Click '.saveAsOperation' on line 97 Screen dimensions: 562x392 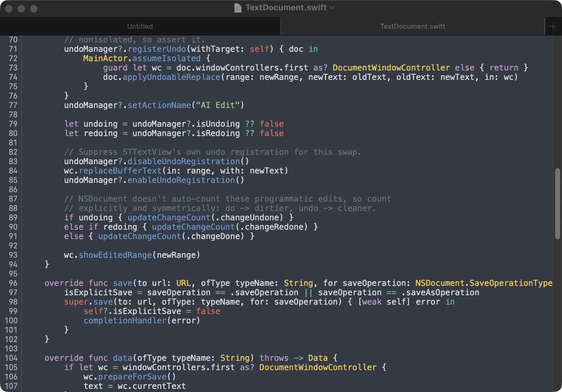point(440,292)
